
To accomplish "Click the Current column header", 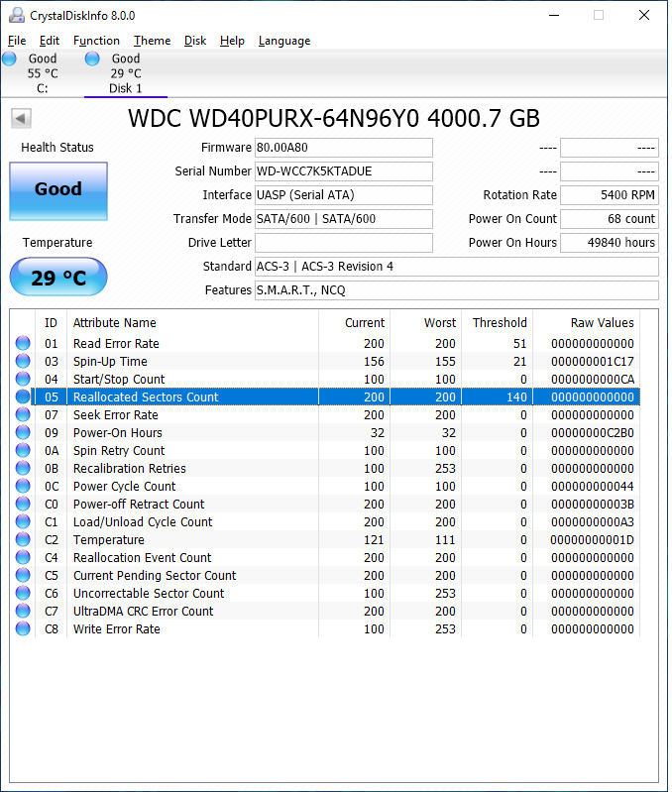I will tap(355, 323).
